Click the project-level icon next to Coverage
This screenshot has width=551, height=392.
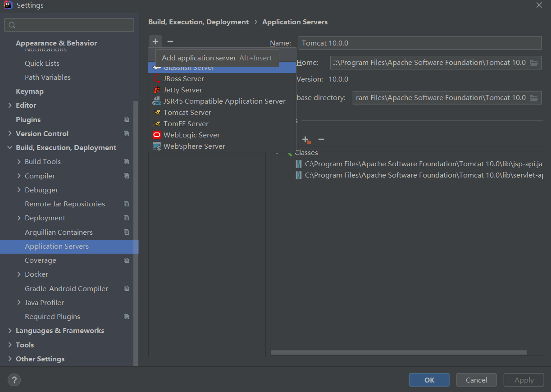[126, 260]
